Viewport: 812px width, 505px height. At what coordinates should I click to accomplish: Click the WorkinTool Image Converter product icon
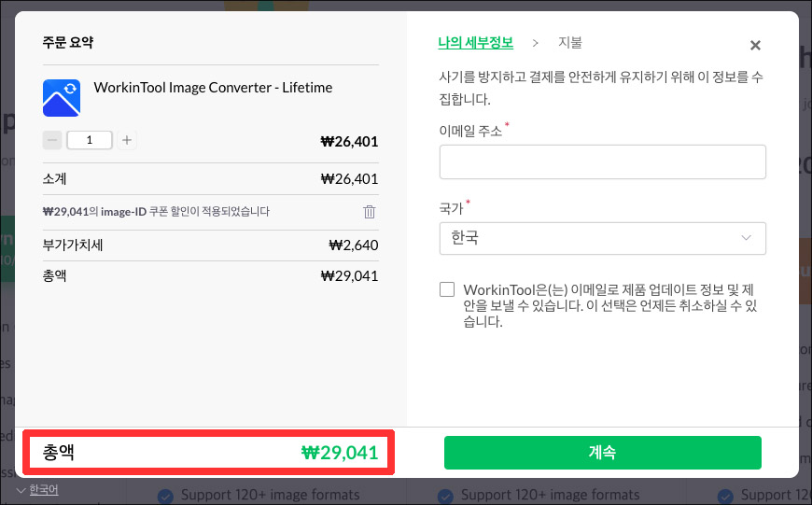pyautogui.click(x=62, y=98)
